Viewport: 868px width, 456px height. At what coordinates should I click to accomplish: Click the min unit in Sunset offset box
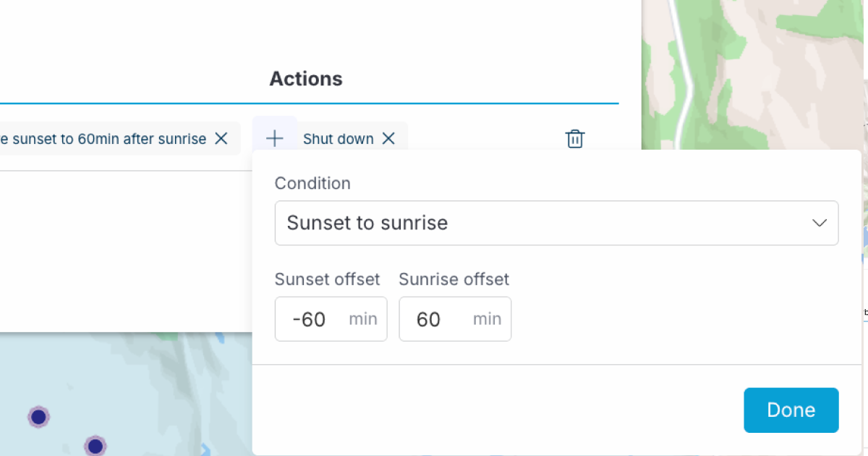click(363, 319)
